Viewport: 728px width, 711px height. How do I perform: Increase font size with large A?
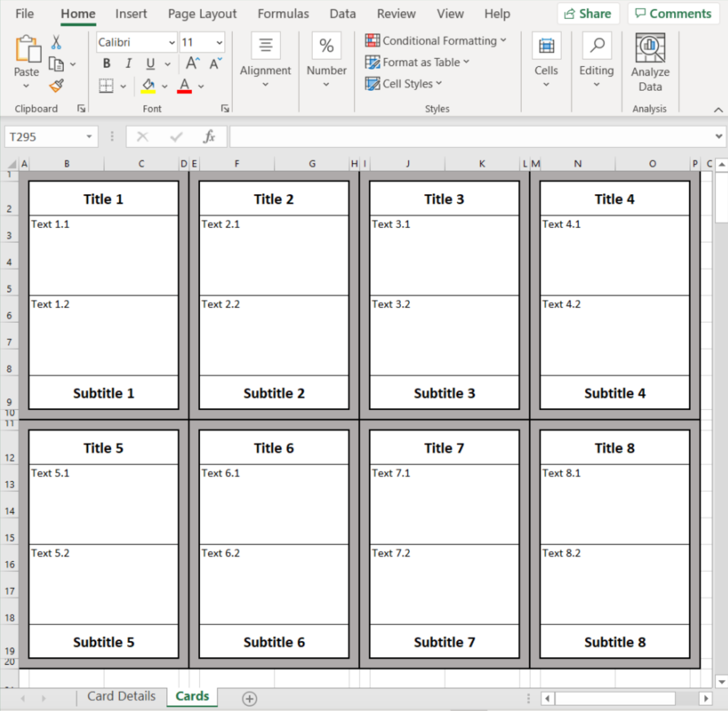(192, 63)
